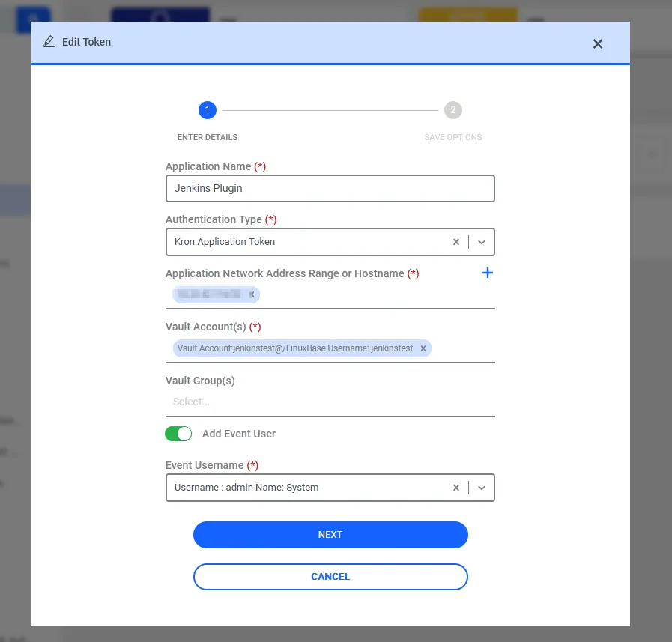The image size is (672, 642).
Task: Click the Vault Account(s) selection field
Action: coord(330,348)
